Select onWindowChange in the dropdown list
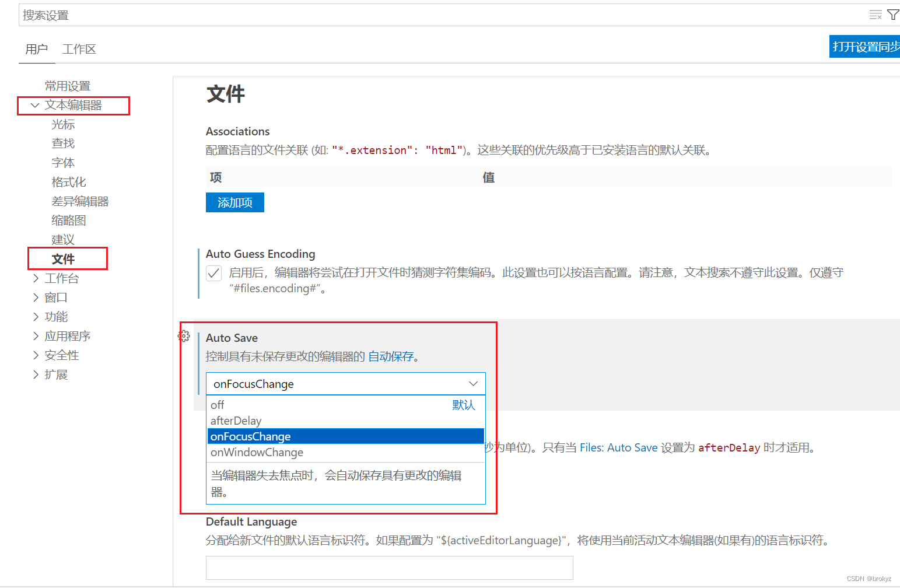This screenshot has width=900, height=588. [346, 452]
